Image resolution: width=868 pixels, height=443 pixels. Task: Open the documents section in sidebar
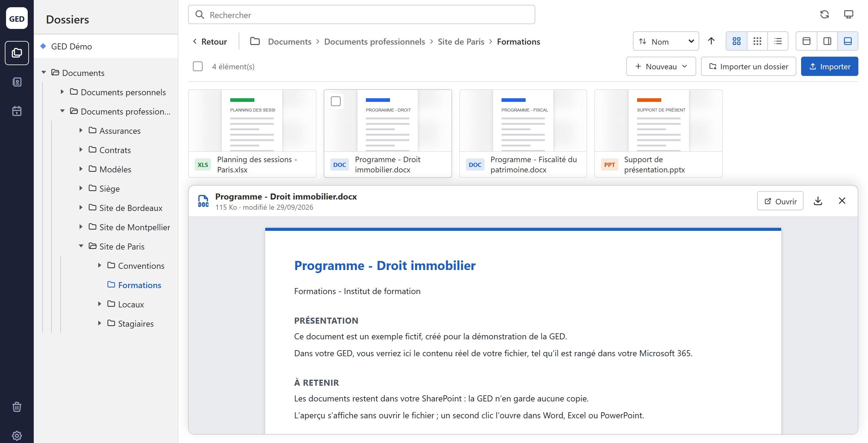[x=17, y=53]
